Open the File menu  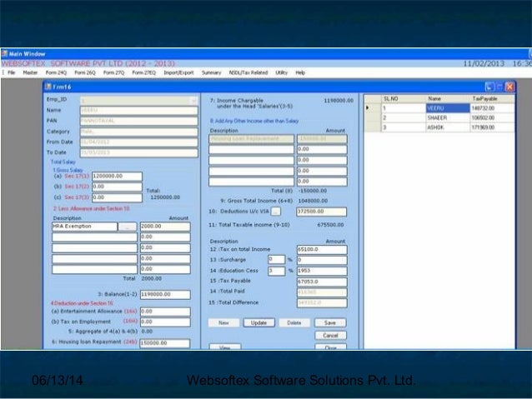point(12,72)
